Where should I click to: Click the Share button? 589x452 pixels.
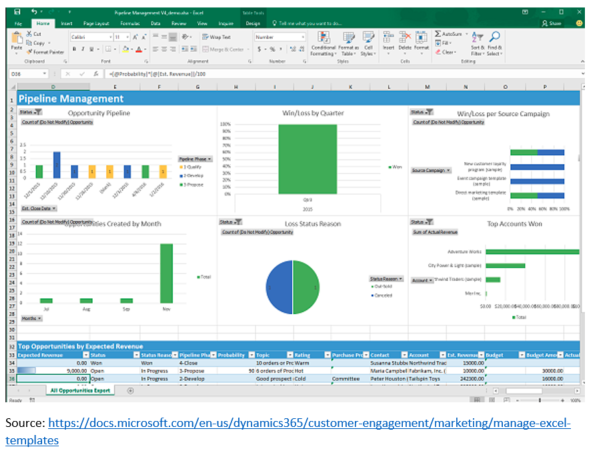pyautogui.click(x=551, y=23)
